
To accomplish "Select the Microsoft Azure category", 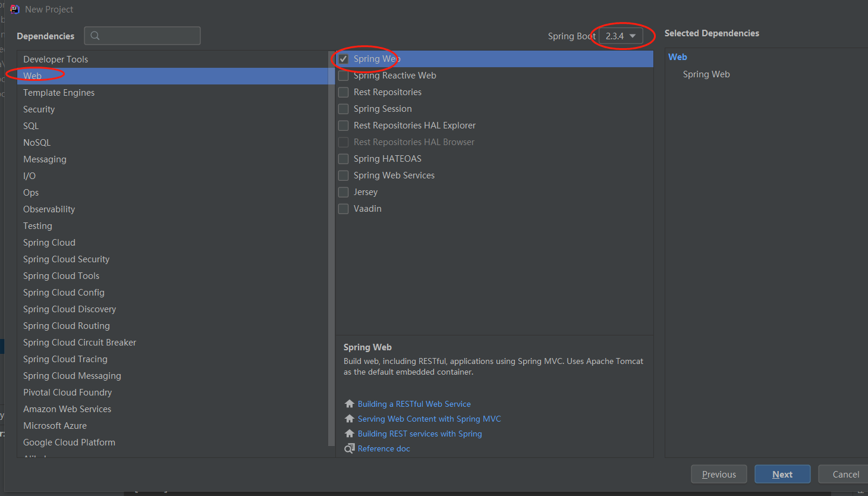I will [172, 426].
